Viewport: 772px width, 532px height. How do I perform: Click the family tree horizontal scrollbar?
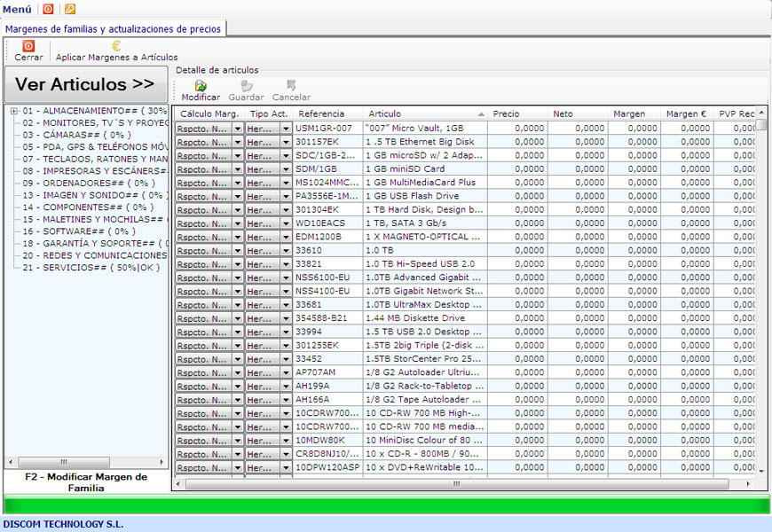point(86,463)
